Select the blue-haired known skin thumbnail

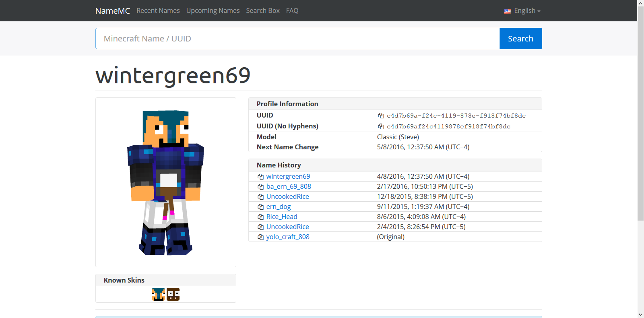(x=159, y=294)
